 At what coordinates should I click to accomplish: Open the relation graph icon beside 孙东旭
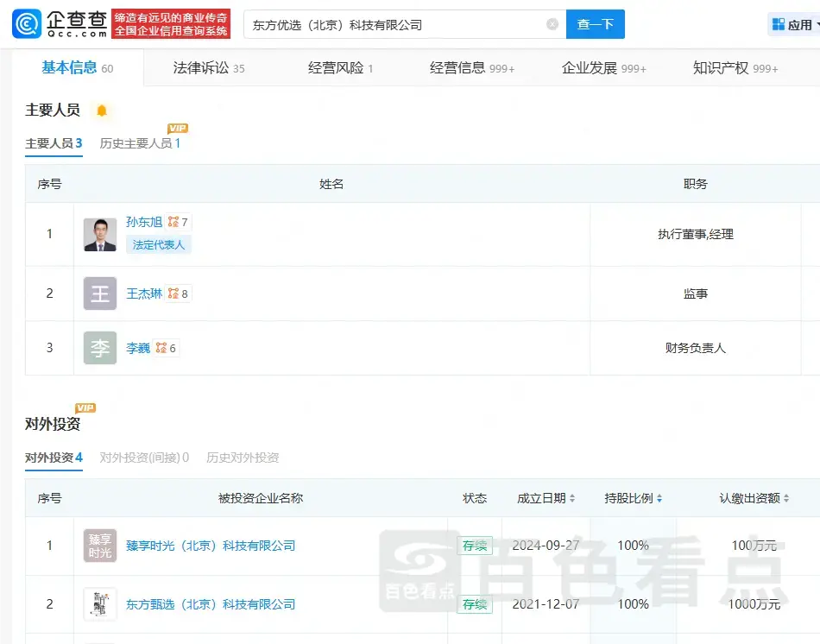point(173,222)
